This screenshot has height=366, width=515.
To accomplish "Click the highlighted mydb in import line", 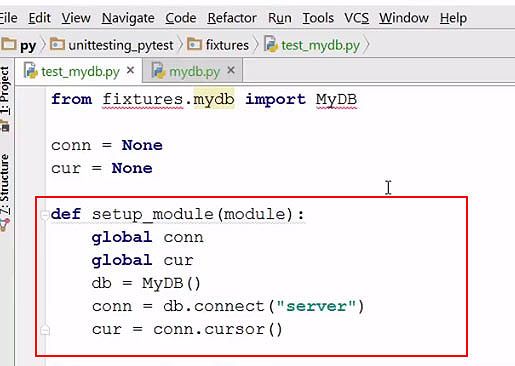I will 214,99.
